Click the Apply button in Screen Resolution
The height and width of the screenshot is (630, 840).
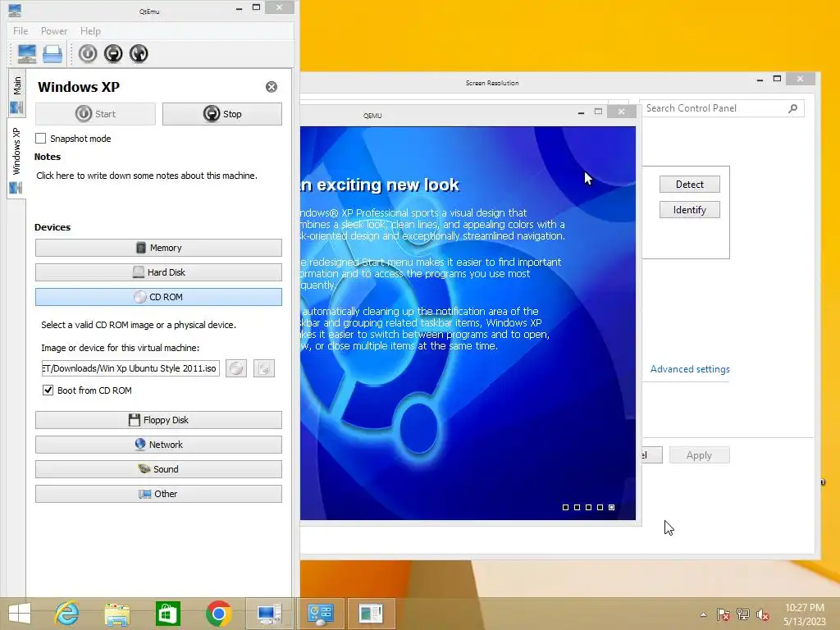[699, 455]
